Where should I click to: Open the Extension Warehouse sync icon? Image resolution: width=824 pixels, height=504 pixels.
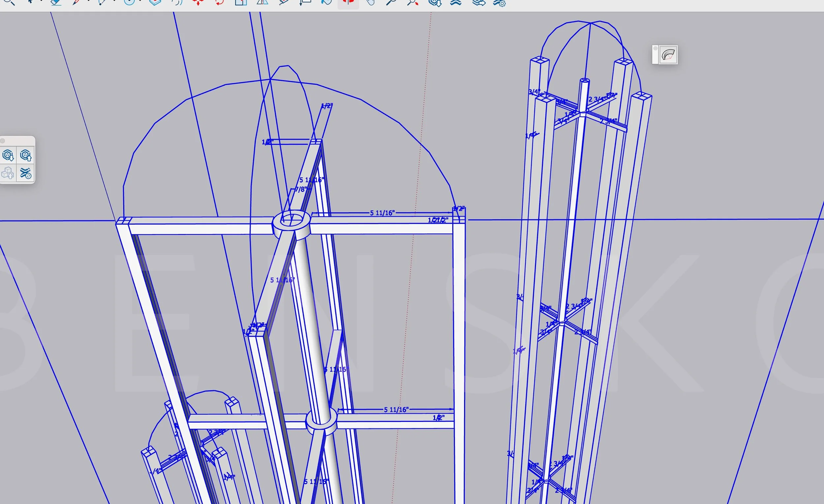(25, 173)
